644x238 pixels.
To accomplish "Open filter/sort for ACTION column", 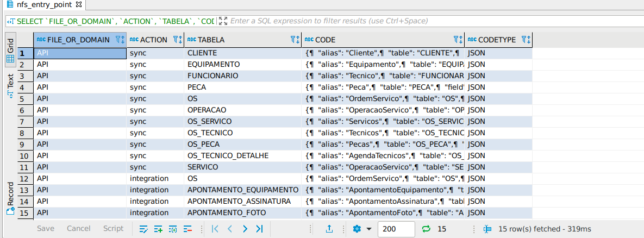I will pos(178,40).
